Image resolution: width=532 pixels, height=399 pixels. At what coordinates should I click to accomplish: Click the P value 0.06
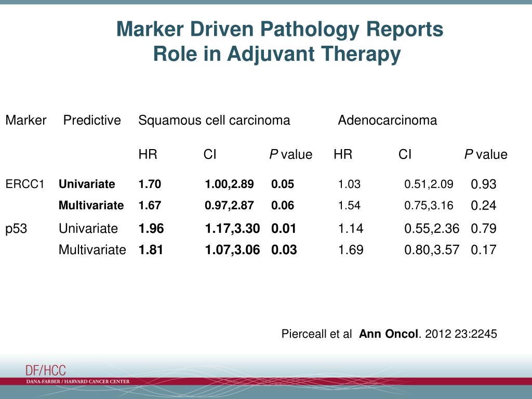283,205
